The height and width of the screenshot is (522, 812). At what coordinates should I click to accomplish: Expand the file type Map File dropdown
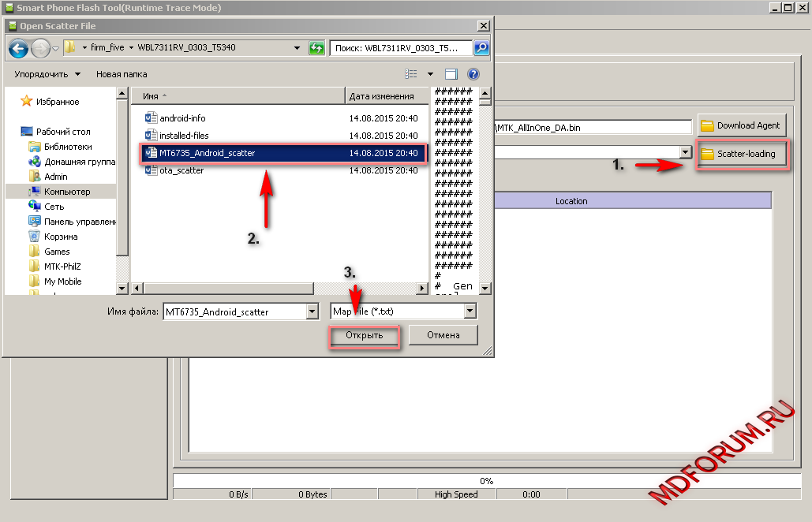click(x=470, y=311)
